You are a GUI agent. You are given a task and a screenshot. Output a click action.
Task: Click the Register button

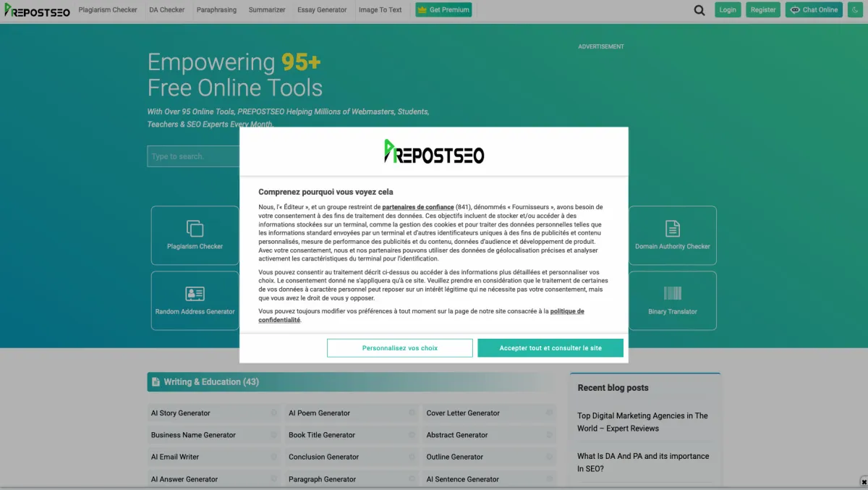[763, 10]
